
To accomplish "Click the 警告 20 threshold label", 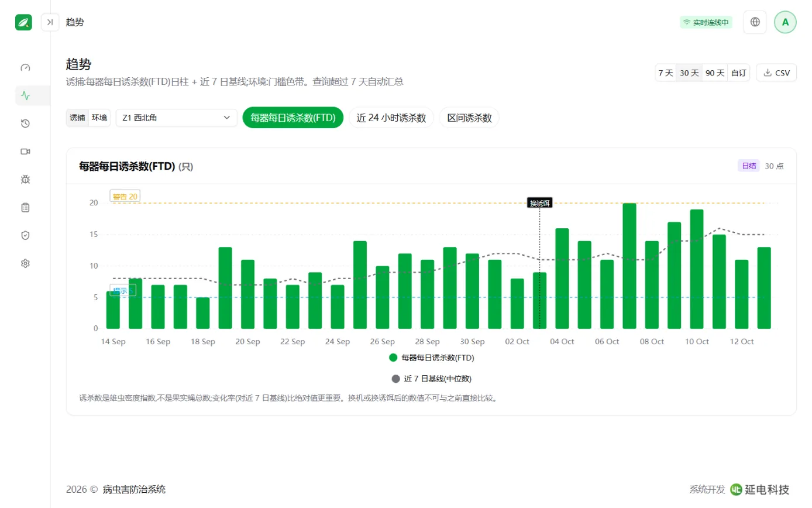I will point(125,197).
